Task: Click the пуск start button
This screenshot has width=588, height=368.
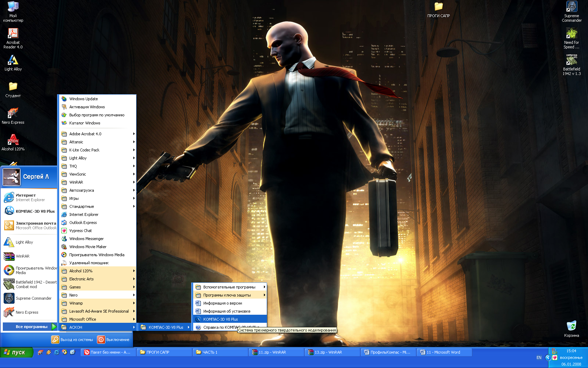Action: pyautogui.click(x=16, y=352)
